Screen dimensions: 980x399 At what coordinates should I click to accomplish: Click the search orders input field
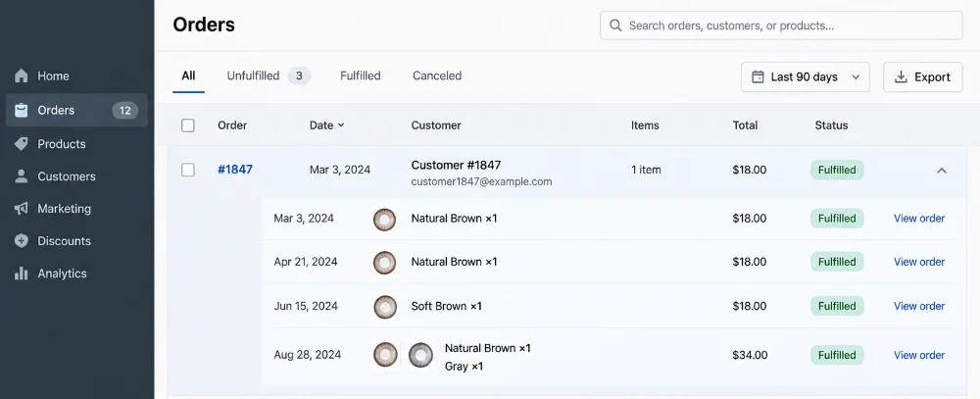point(781,25)
